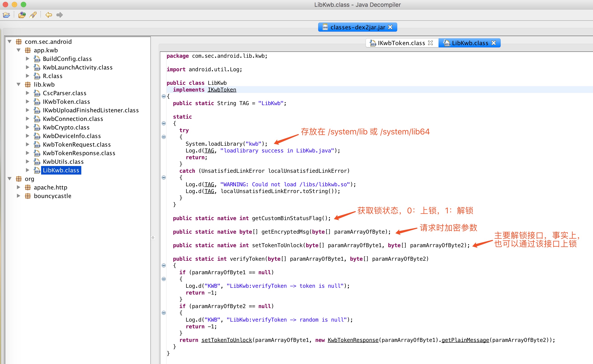Screen dimensions: 593x364
Task: Expand the KwbLaunchActivity.class node
Action: click(28, 67)
